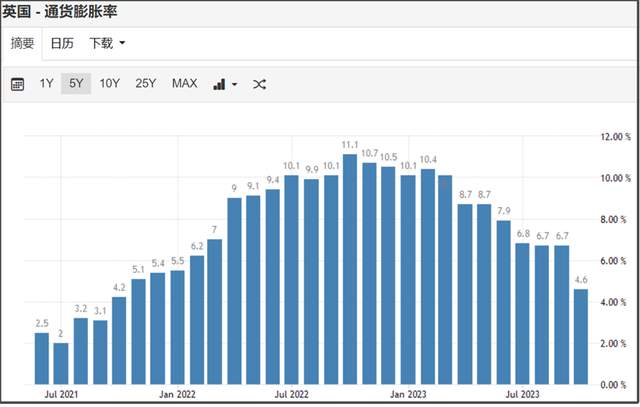Viewport: 640px width, 407px height.
Task: Click the bar chart type icon
Action: [x=219, y=84]
